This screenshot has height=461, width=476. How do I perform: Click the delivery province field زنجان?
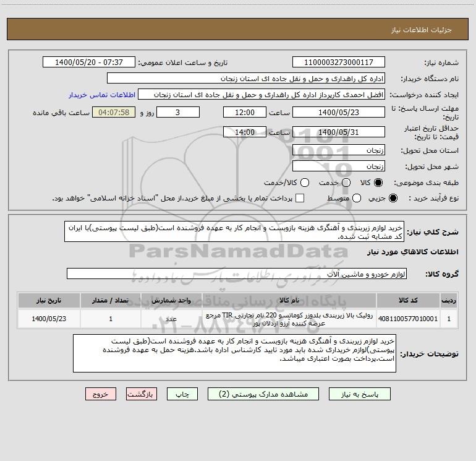pos(339,150)
